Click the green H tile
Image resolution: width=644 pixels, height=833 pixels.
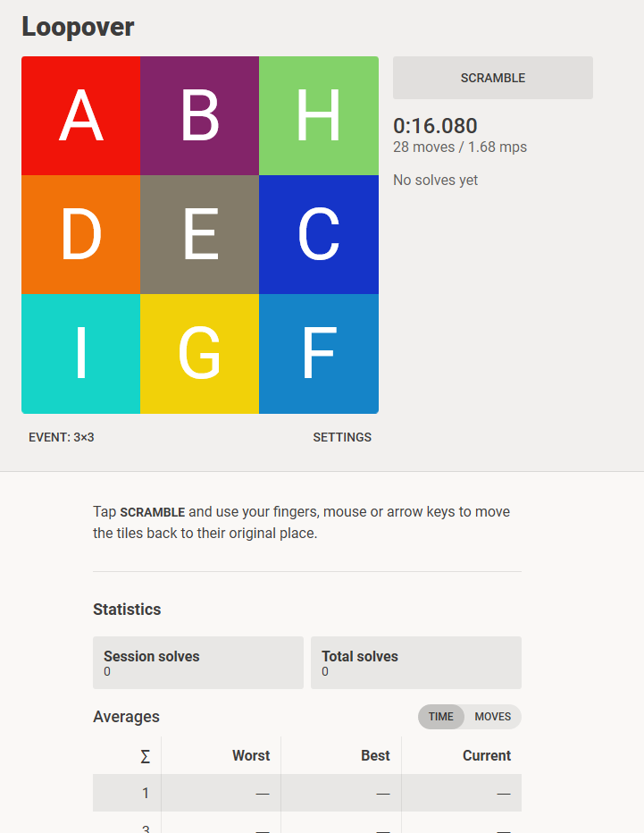click(x=319, y=116)
